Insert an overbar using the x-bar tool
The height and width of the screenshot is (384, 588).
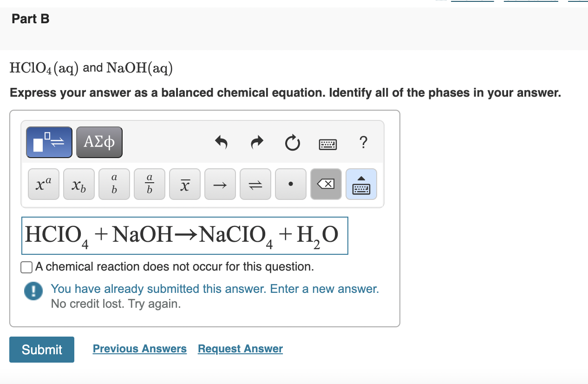[184, 184]
